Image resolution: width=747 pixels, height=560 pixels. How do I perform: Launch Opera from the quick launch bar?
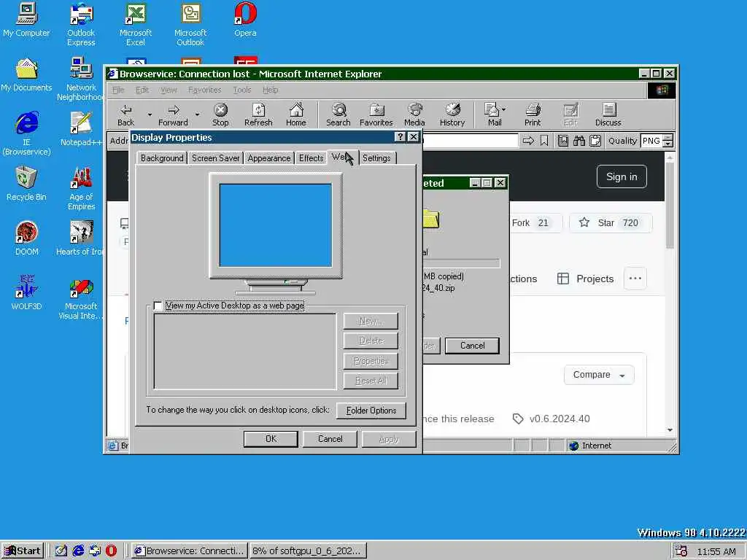coord(111,551)
